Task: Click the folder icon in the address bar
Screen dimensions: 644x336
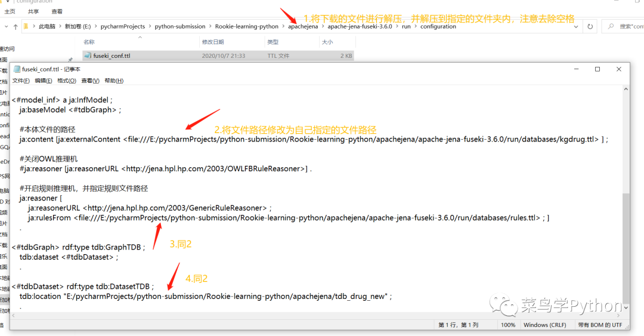Action: [26, 27]
